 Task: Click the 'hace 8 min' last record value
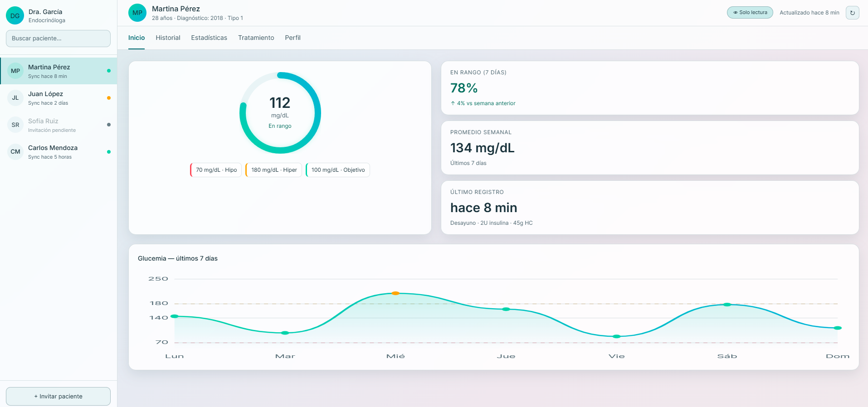483,208
